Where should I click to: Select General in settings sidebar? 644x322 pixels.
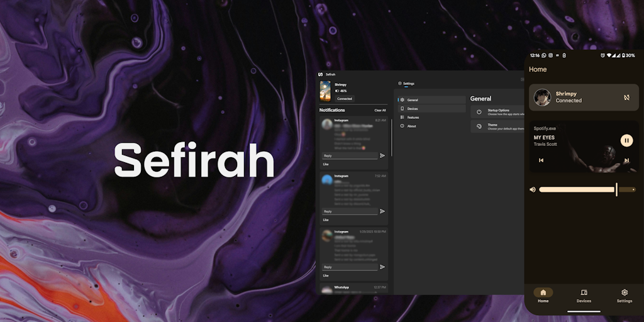431,100
